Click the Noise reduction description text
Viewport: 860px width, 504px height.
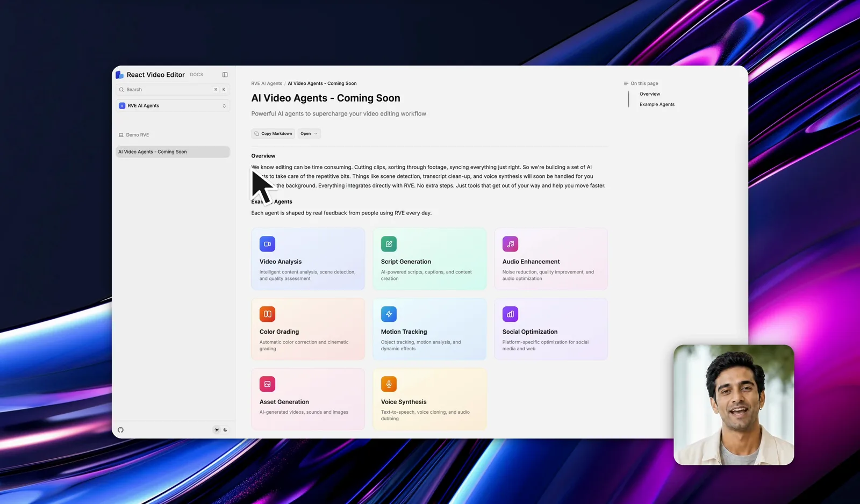coord(548,276)
